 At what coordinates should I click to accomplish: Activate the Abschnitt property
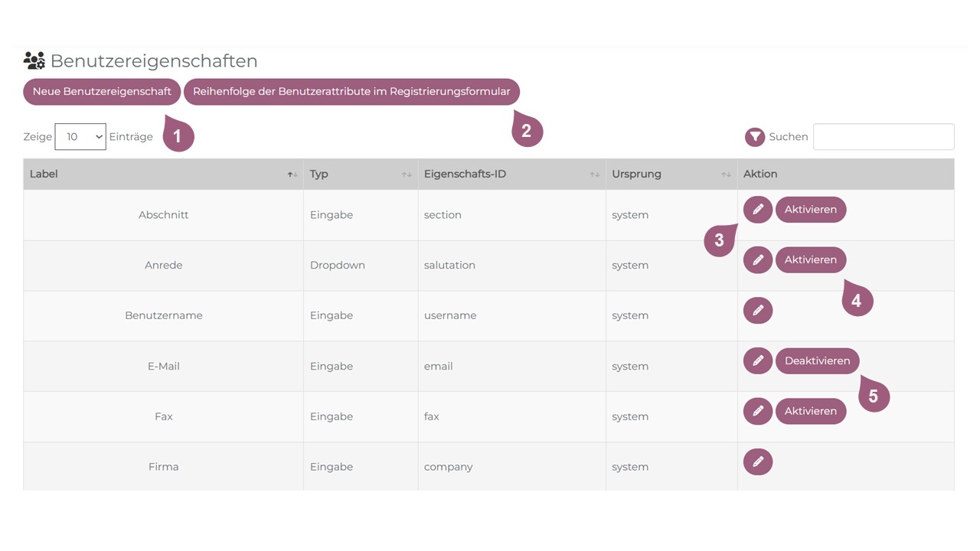tap(810, 210)
